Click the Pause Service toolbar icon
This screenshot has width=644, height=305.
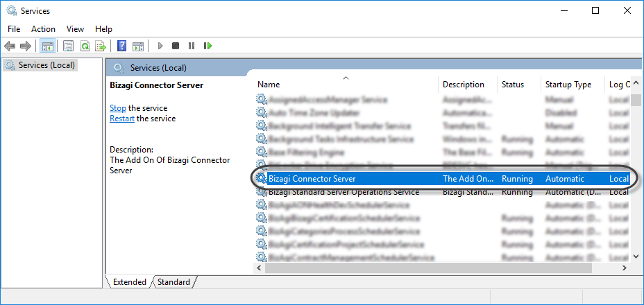pos(192,46)
